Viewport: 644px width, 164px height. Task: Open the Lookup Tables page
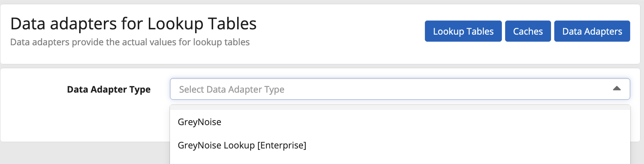pyautogui.click(x=463, y=31)
